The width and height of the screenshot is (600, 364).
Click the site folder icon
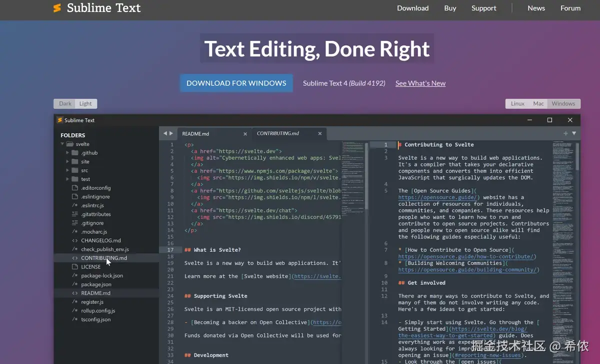point(75,162)
